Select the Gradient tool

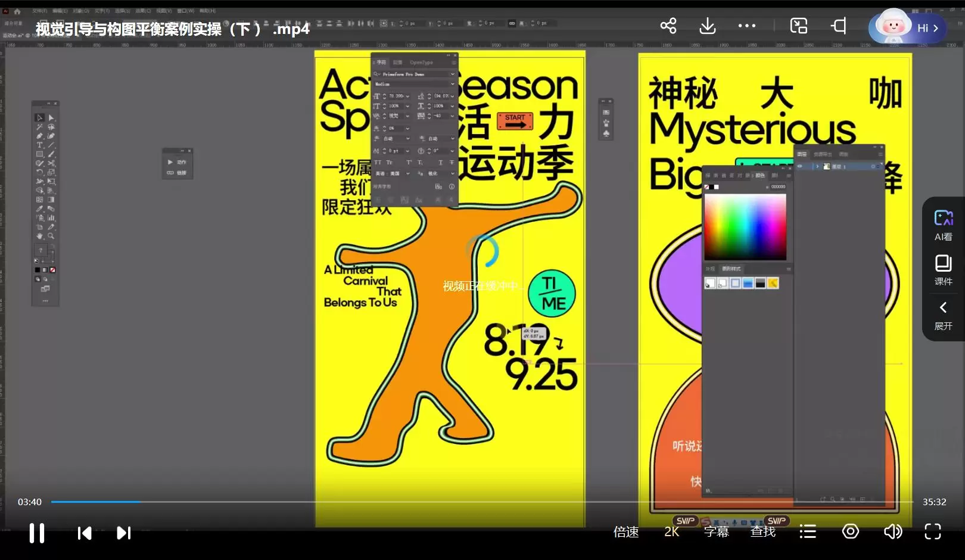tap(51, 200)
